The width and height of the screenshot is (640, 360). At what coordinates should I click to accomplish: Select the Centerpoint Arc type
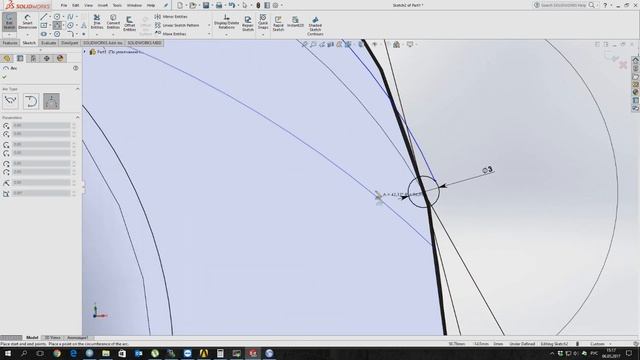[11, 101]
